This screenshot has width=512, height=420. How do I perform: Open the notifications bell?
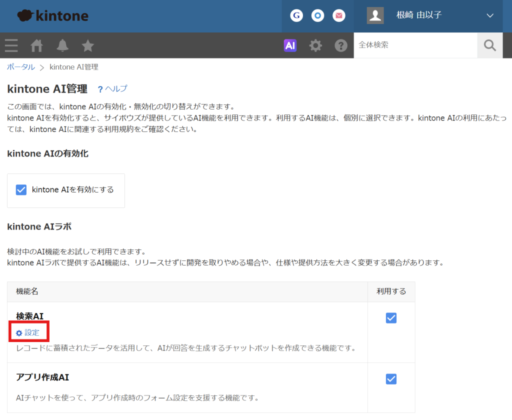pyautogui.click(x=62, y=45)
